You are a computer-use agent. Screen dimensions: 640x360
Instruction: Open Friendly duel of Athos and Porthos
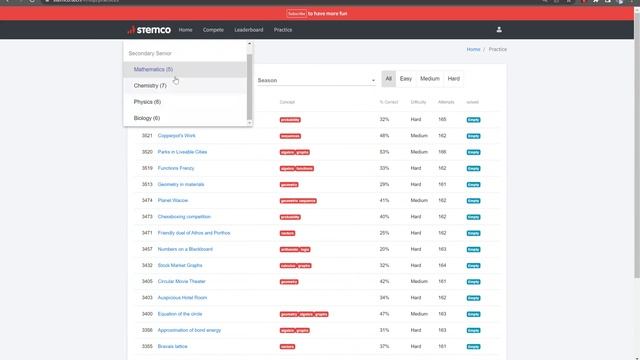194,233
